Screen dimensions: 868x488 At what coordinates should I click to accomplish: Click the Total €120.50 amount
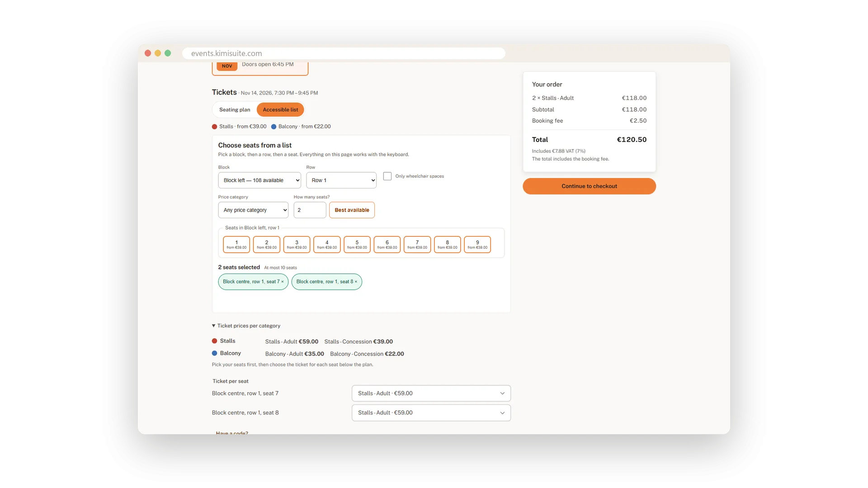point(632,140)
